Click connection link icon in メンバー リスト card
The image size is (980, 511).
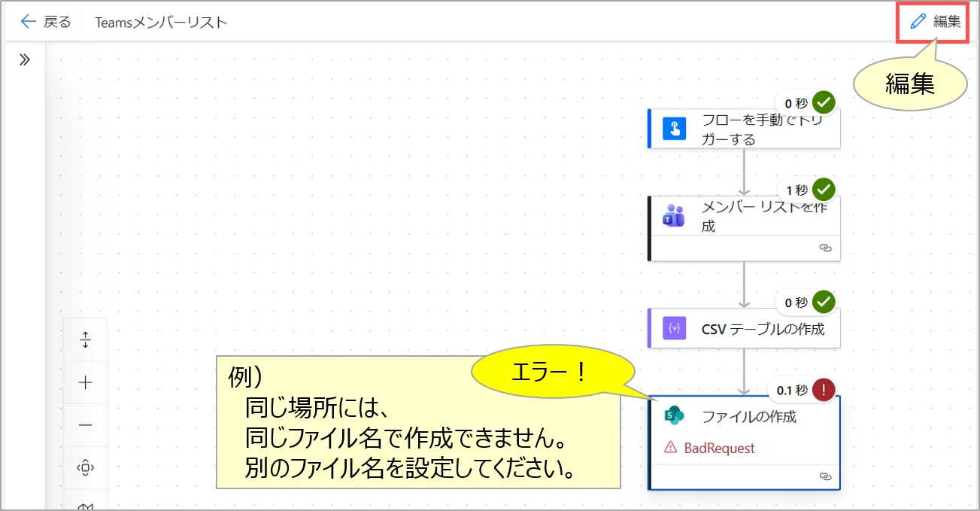[825, 248]
